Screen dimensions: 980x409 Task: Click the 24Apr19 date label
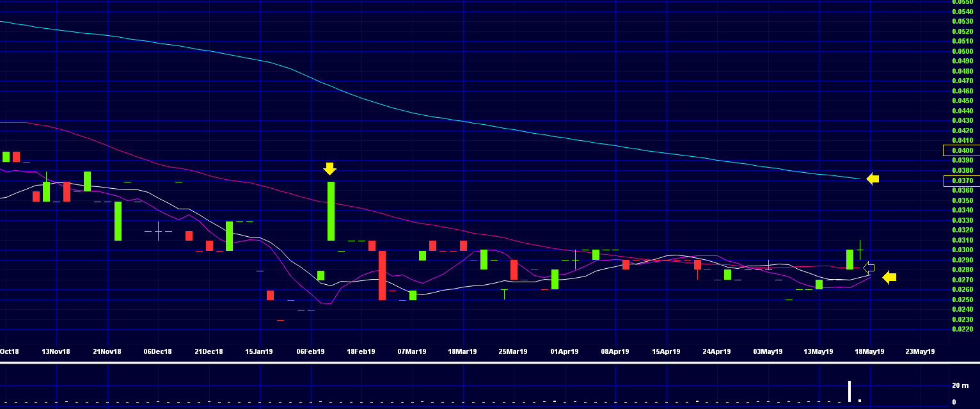(716, 351)
